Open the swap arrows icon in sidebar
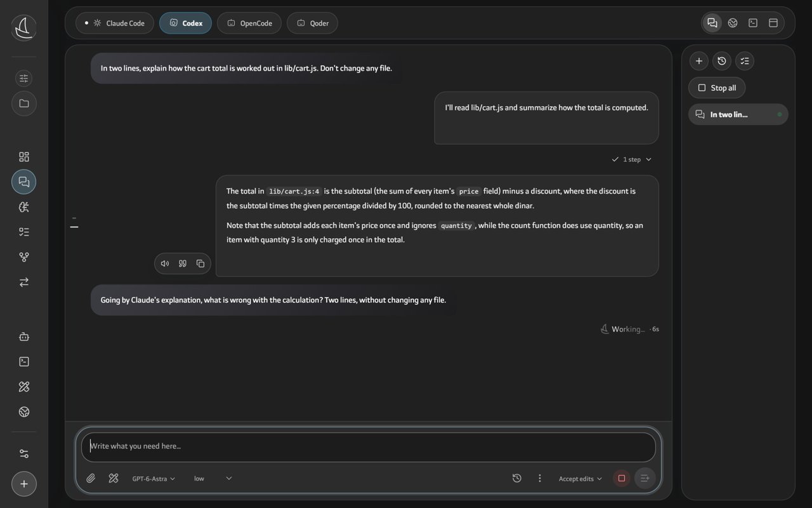The width and height of the screenshot is (812, 508). [24, 282]
